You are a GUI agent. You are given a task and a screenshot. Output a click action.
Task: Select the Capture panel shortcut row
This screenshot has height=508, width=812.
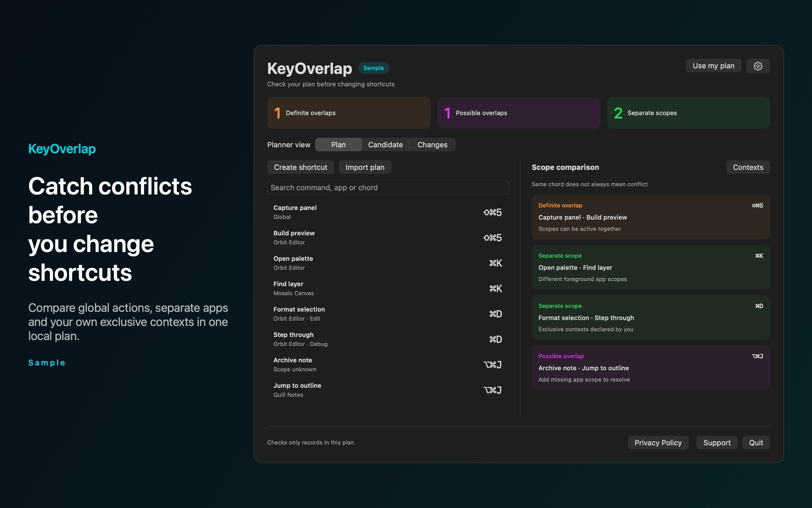pos(388,212)
